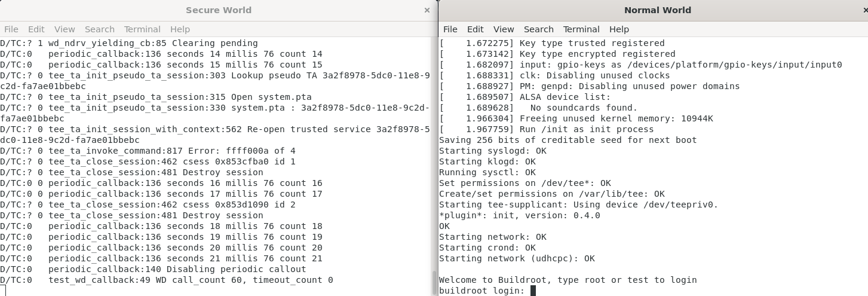Click the 'Welcome to Buildroot' text line
868x296 pixels.
568,280
